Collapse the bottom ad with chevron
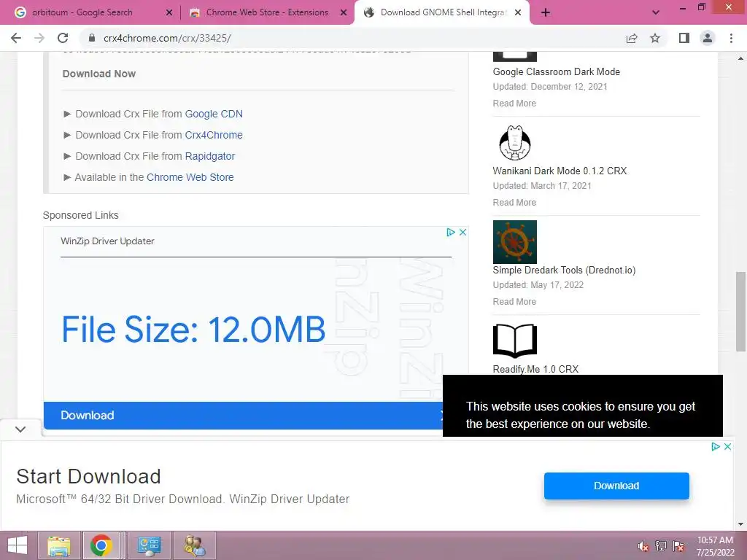Screen dimensions: 747x560 tap(20, 429)
